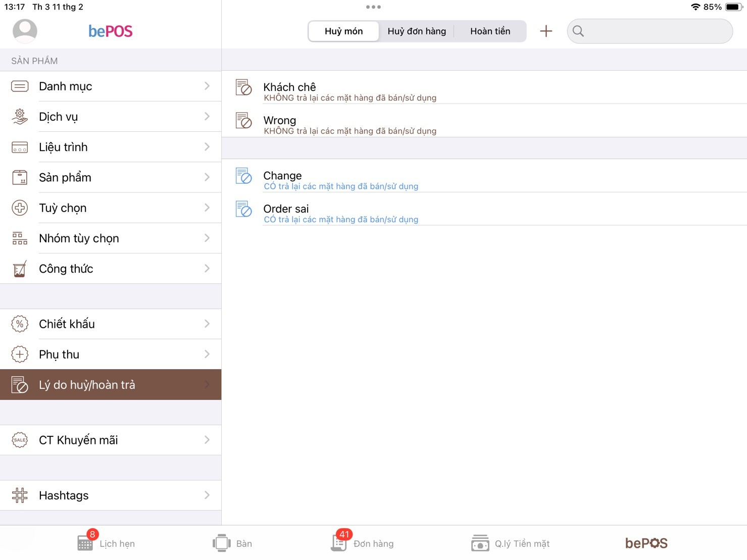747x560 pixels.
Task: Click the Hashtags grid icon
Action: 20,495
